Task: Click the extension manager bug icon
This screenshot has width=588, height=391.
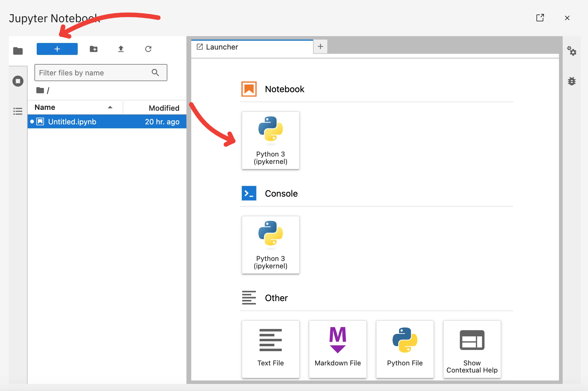Action: tap(571, 81)
